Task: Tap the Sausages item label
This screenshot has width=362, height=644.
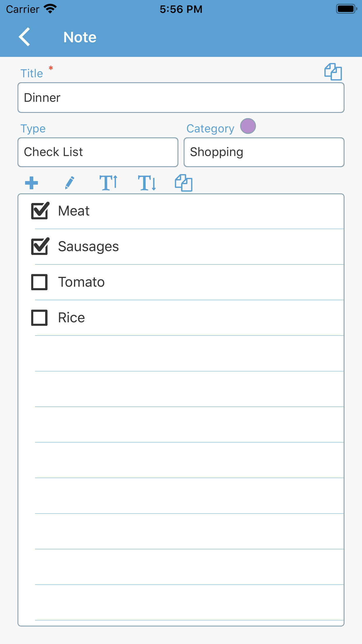Action: (x=88, y=246)
